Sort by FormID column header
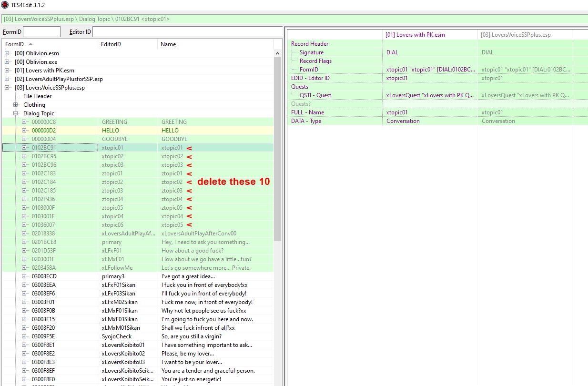 click(x=50, y=44)
